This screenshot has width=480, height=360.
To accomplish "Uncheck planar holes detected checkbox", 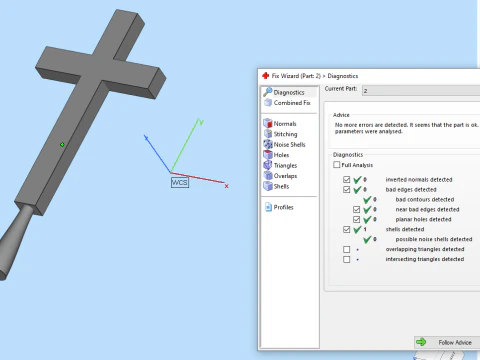I will [x=356, y=219].
